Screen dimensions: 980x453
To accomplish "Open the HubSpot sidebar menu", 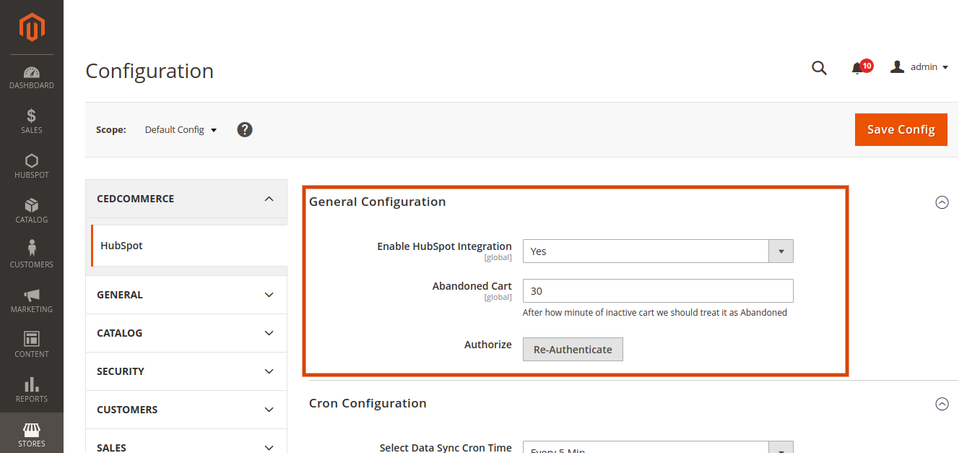I will (32, 166).
